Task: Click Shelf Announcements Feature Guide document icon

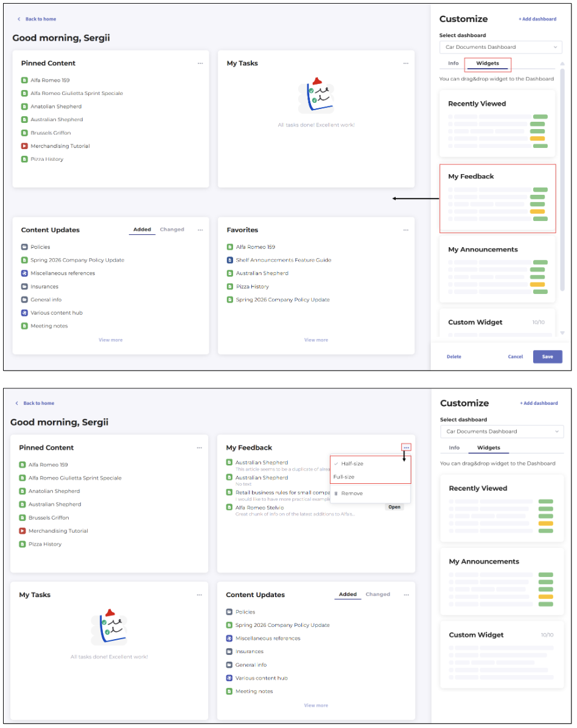Action: [230, 260]
